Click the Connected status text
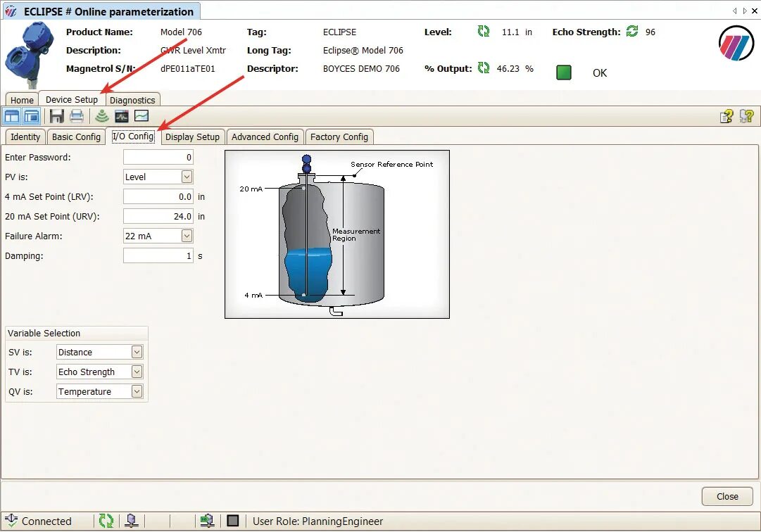The image size is (761, 532). click(46, 521)
